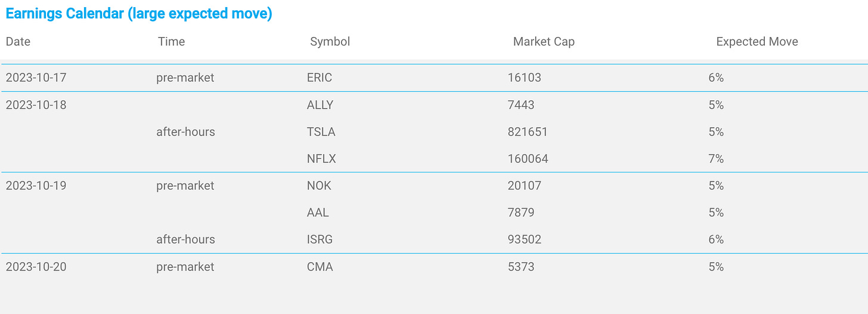Click the Symbol column header
868x314 pixels.
[x=330, y=42]
